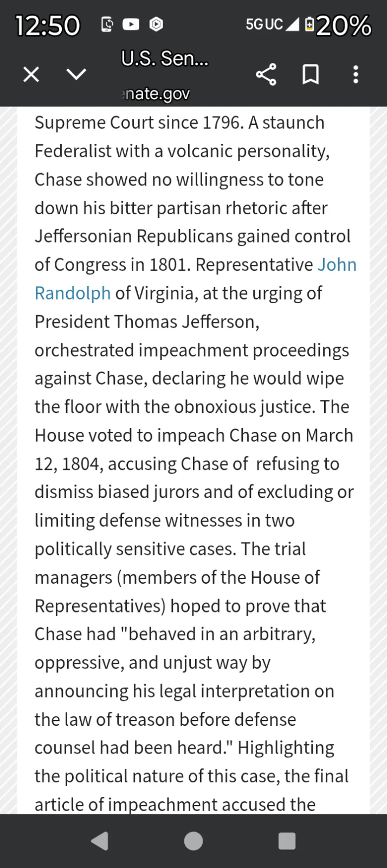
Task: Tap the 5G UC signal indicator
Action: click(x=272, y=24)
